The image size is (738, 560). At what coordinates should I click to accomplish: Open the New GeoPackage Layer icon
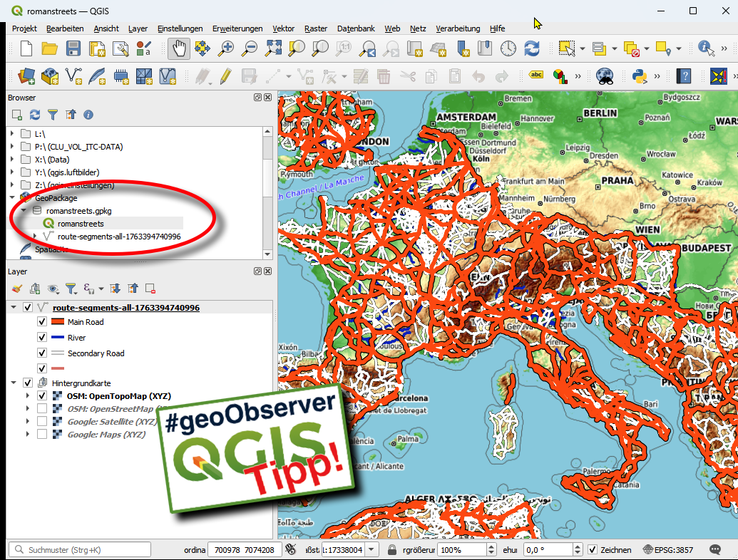50,76
